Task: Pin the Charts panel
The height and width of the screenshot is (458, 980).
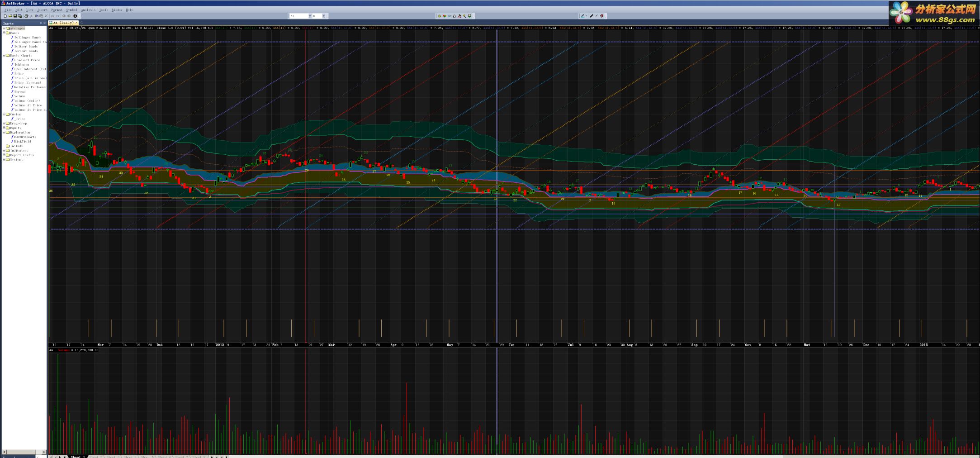Action: coord(41,23)
